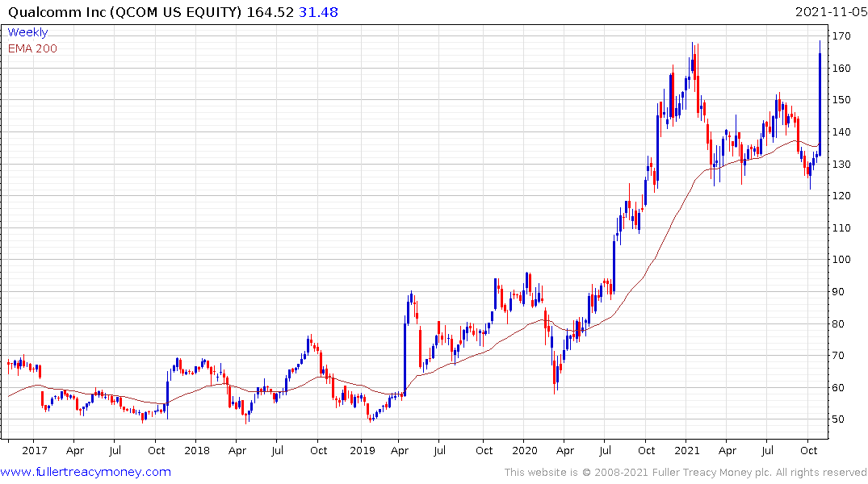
Task: Click the latest tall blue weekly candle
Action: 820,98
